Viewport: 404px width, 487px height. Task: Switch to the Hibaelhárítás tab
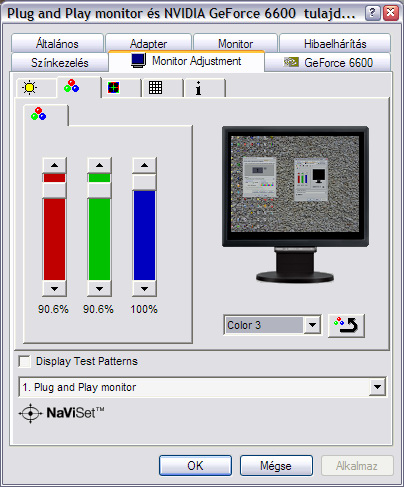[335, 43]
